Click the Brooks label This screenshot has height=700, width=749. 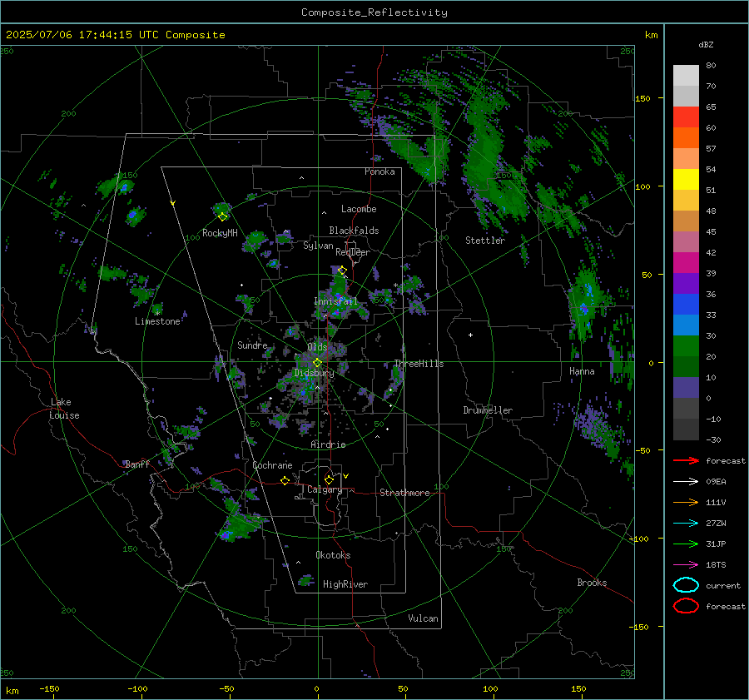click(592, 583)
